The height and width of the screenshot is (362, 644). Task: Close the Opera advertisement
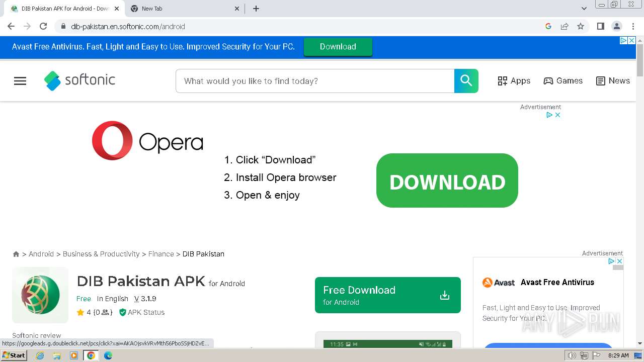point(557,115)
